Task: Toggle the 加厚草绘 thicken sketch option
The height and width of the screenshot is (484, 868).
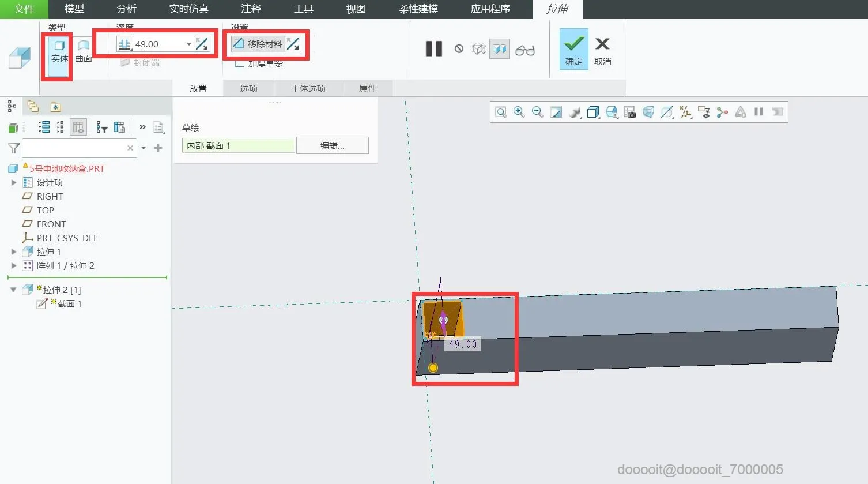Action: [259, 63]
